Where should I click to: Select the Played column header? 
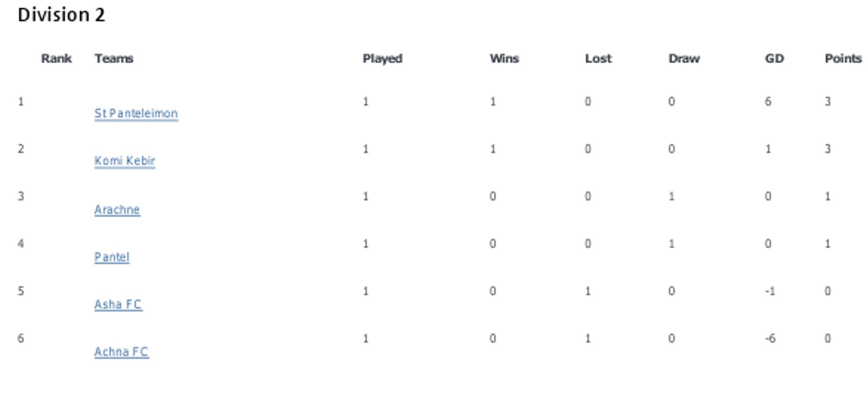(382, 59)
